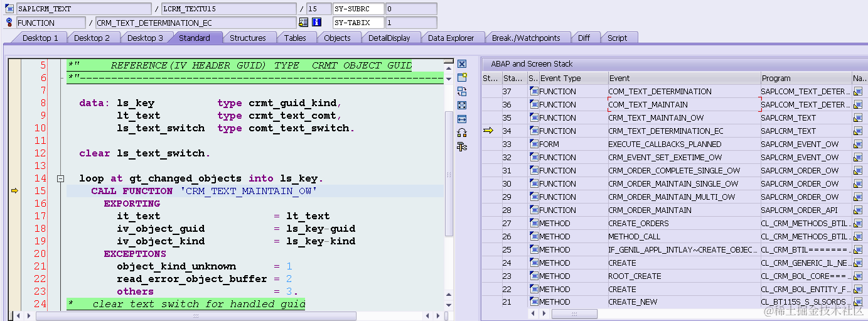Click stack type icon for row 33 FORM
The width and height of the screenshot is (868, 321).
point(533,144)
